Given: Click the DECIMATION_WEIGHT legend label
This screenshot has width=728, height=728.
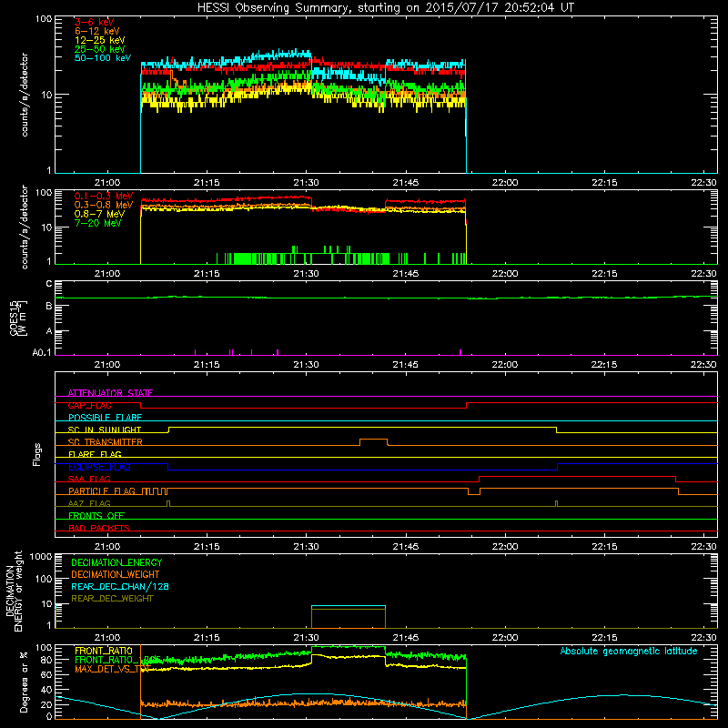Looking at the screenshot, I should coord(116,574).
